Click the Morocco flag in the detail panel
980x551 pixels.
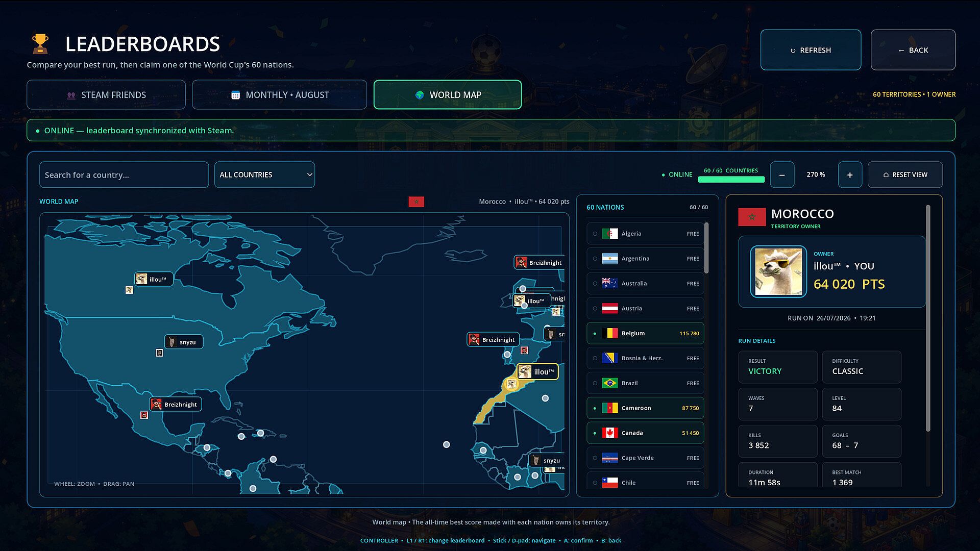coord(752,217)
